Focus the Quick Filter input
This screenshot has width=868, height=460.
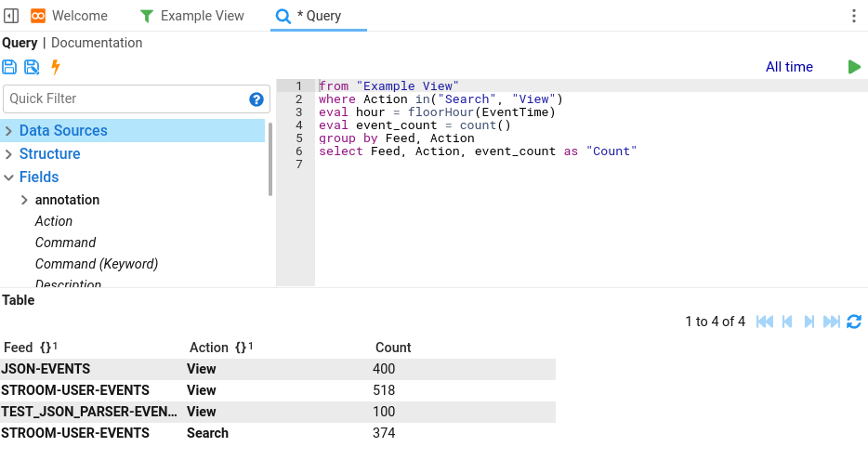[125, 99]
